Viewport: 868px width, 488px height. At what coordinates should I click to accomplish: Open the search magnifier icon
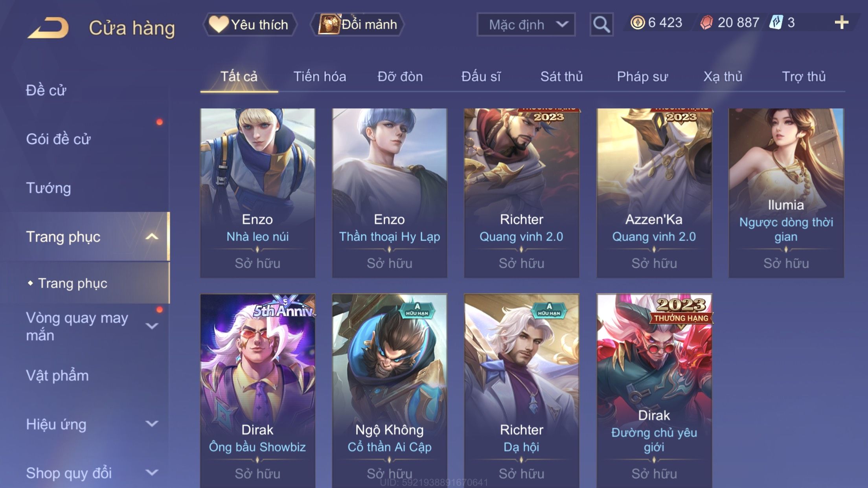point(601,24)
